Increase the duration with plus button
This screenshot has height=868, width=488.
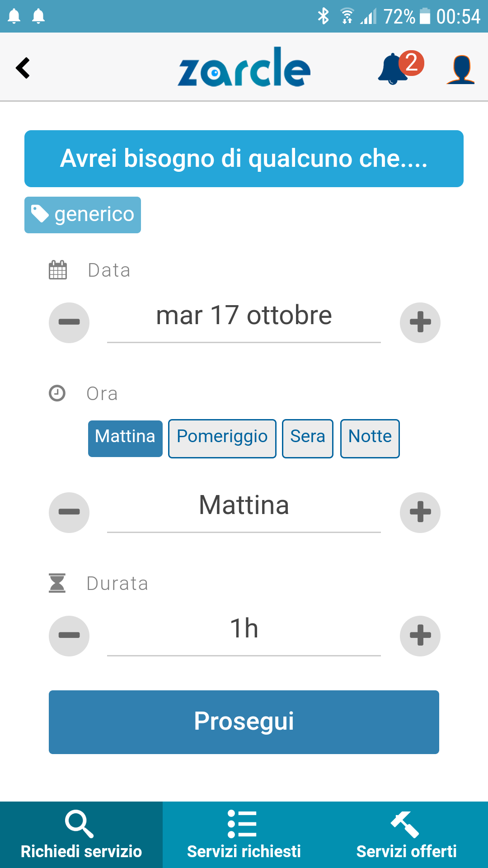(420, 636)
